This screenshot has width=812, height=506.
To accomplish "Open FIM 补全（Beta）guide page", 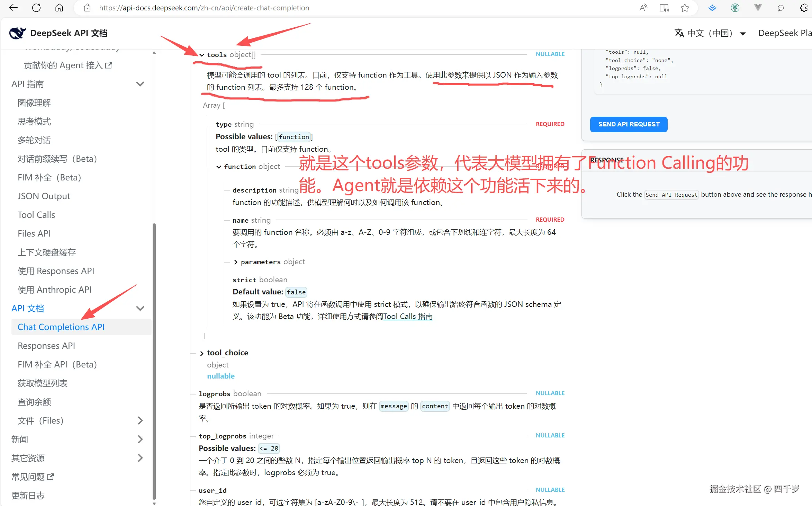I will (49, 177).
